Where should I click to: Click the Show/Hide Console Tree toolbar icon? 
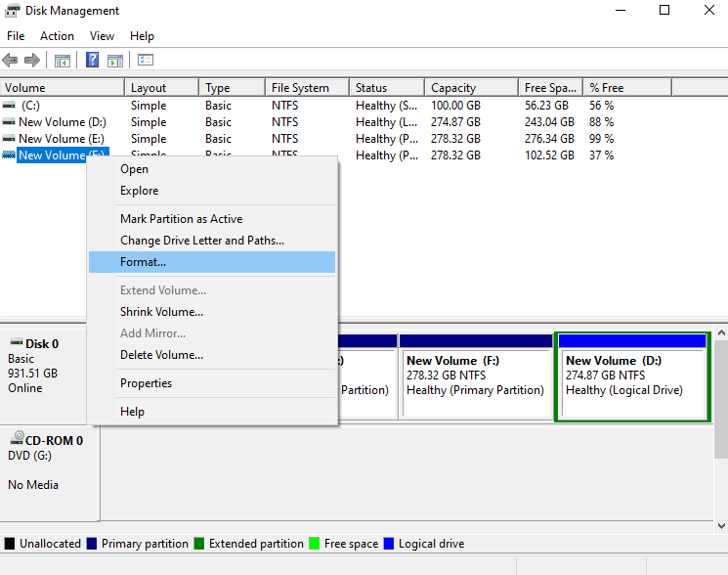click(63, 61)
